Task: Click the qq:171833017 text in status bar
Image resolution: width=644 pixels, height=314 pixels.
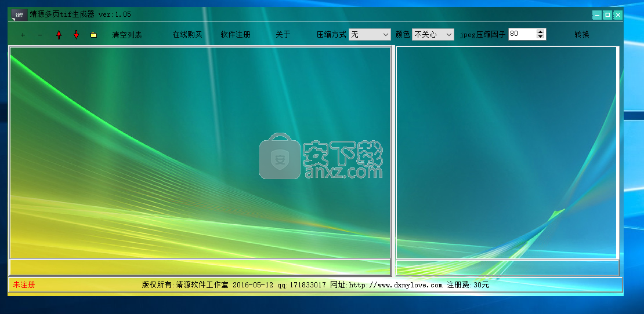Action: tap(302, 285)
